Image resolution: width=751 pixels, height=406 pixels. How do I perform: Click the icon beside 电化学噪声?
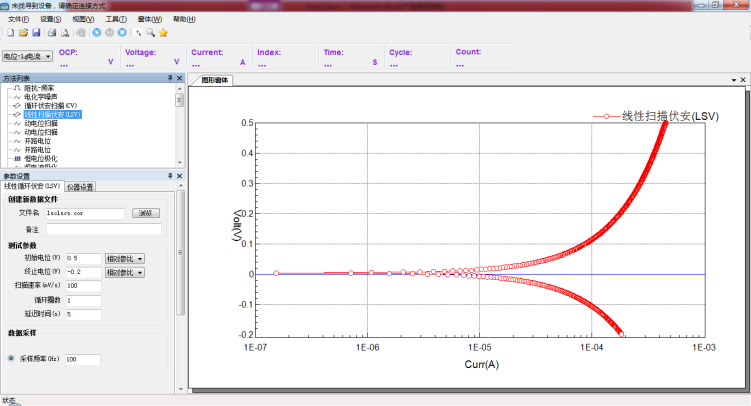click(17, 97)
